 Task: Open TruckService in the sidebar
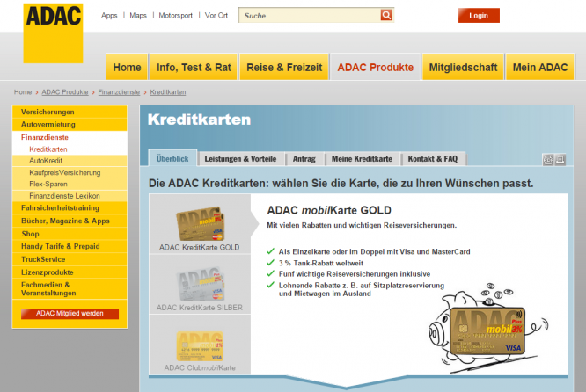(x=70, y=259)
